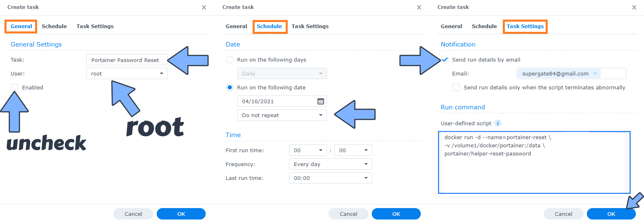This screenshot has height=224, width=644.
Task: Switch to the highlighted Schedule tab
Action: coord(269,27)
